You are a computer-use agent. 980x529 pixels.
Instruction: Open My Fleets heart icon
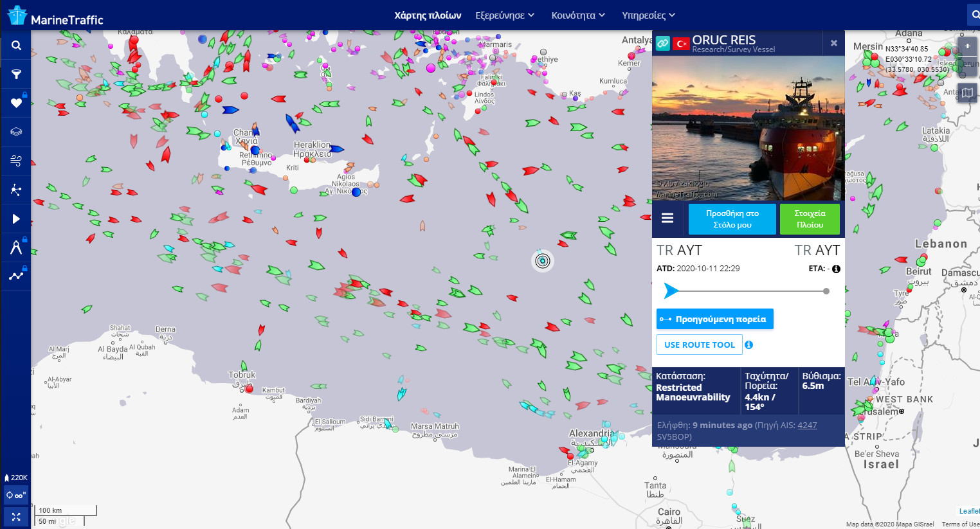[x=16, y=103]
